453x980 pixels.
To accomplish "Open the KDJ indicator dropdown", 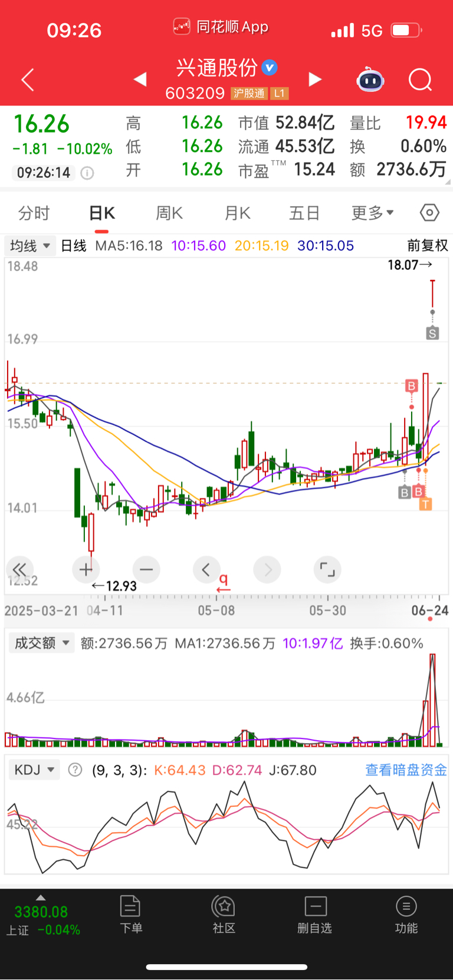I will [x=34, y=770].
